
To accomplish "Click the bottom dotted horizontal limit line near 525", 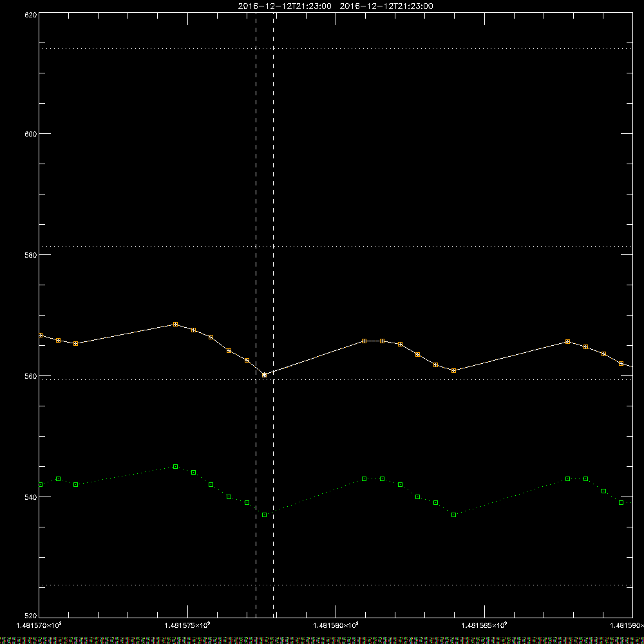I will (336, 585).
